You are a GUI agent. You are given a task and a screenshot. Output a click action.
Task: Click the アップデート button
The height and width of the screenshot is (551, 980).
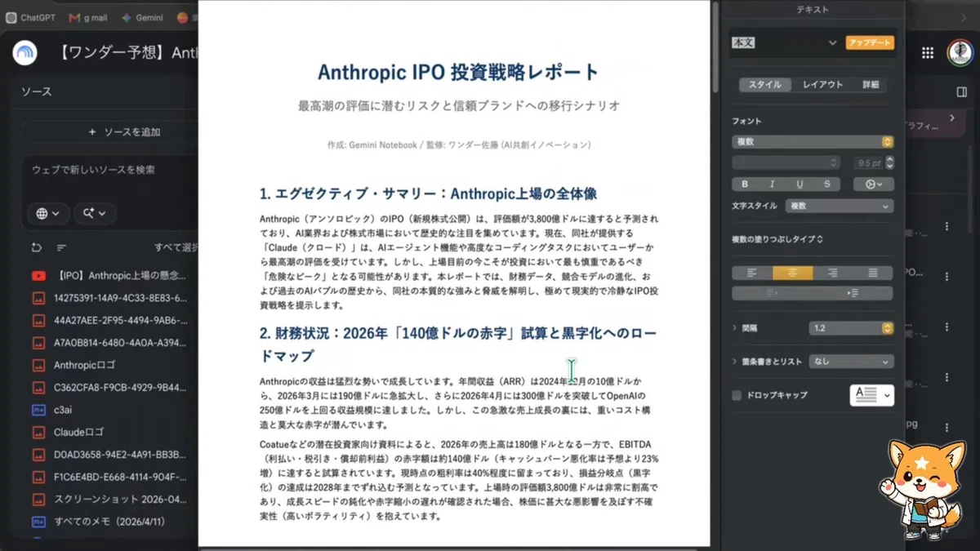coord(870,42)
